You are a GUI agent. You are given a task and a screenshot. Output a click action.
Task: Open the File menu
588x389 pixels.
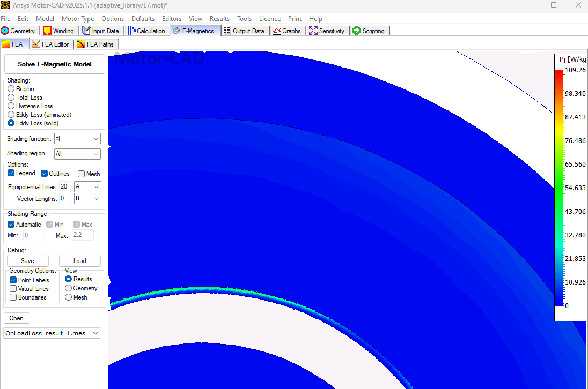5,18
